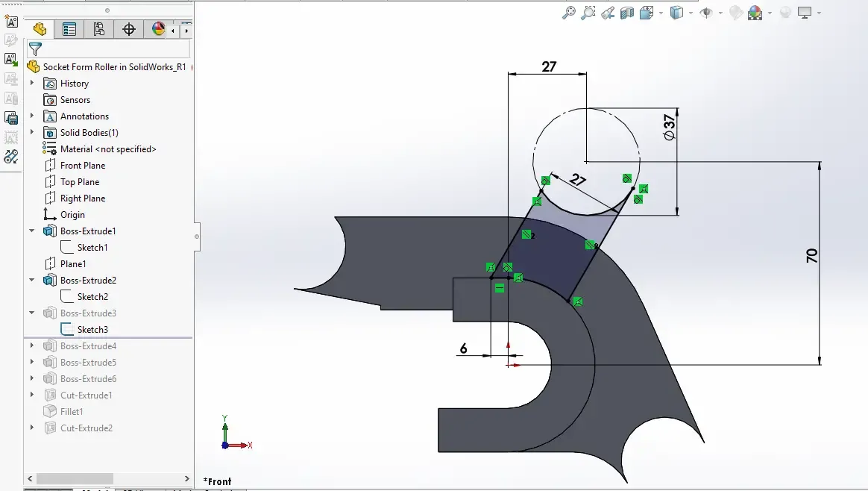Image resolution: width=868 pixels, height=491 pixels.
Task: Click the History folder icon
Action: 50,84
